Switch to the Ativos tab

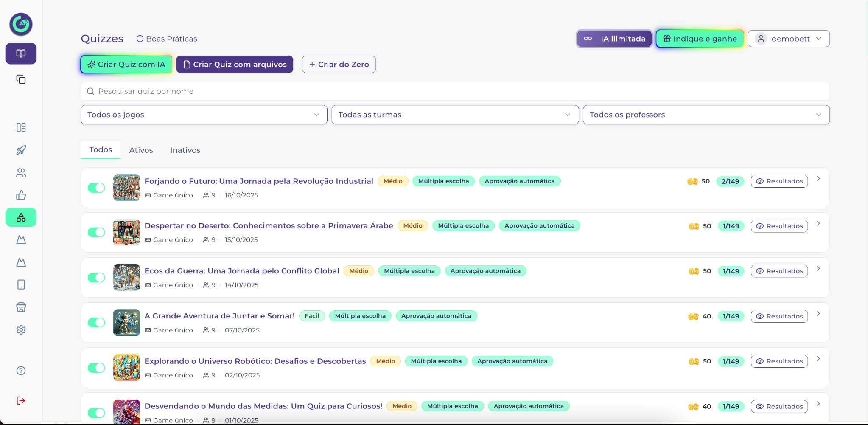[x=141, y=150]
